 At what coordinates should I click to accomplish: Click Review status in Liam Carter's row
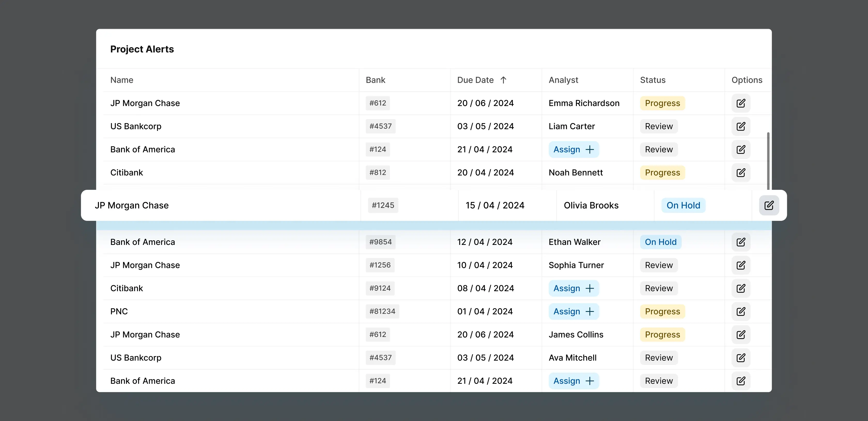point(659,126)
